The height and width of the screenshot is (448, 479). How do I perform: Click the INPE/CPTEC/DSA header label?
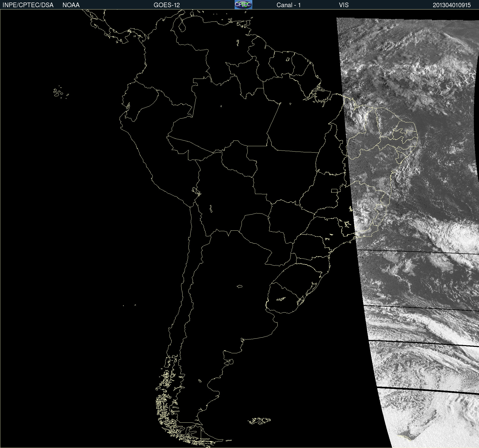coord(28,5)
